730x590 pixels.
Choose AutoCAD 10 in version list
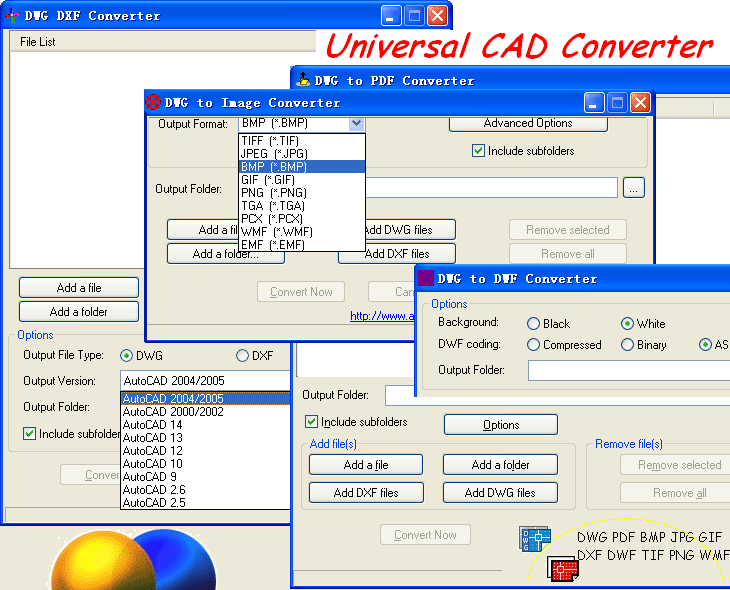(x=205, y=464)
